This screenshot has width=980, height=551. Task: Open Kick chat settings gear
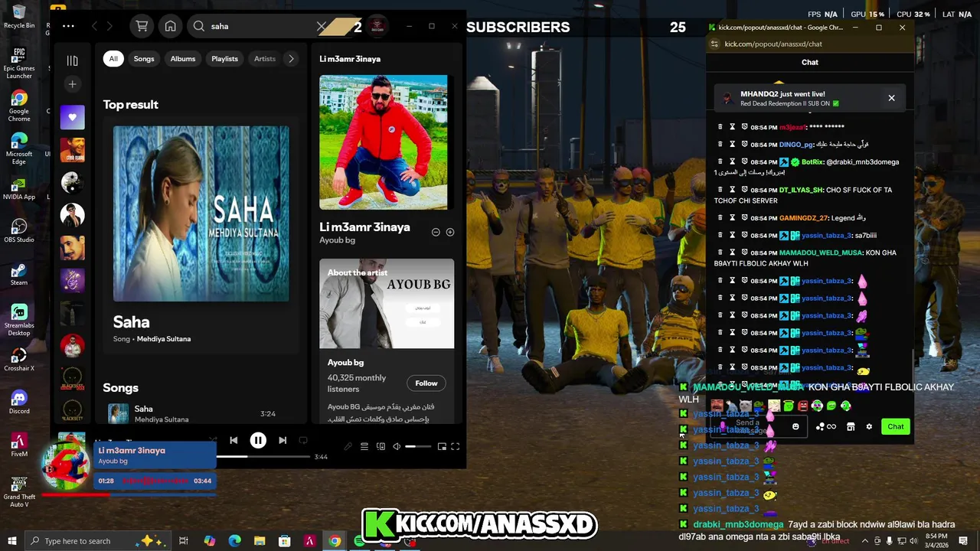[869, 427]
